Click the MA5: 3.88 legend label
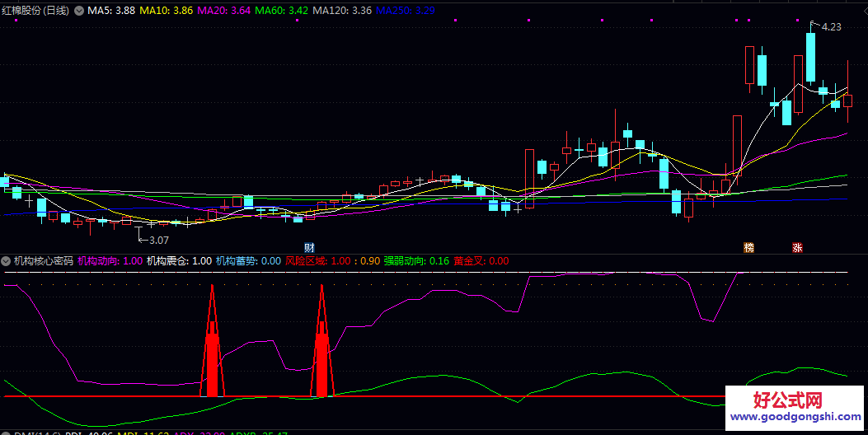 (111, 11)
